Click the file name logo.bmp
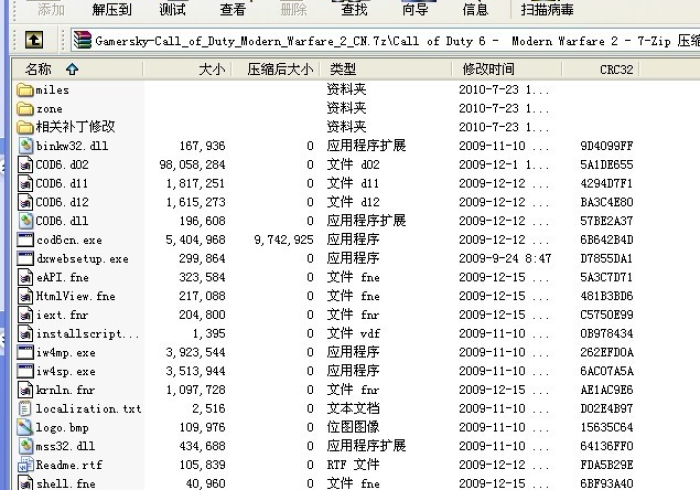Viewport: 700px width, 490px height. 62,428
